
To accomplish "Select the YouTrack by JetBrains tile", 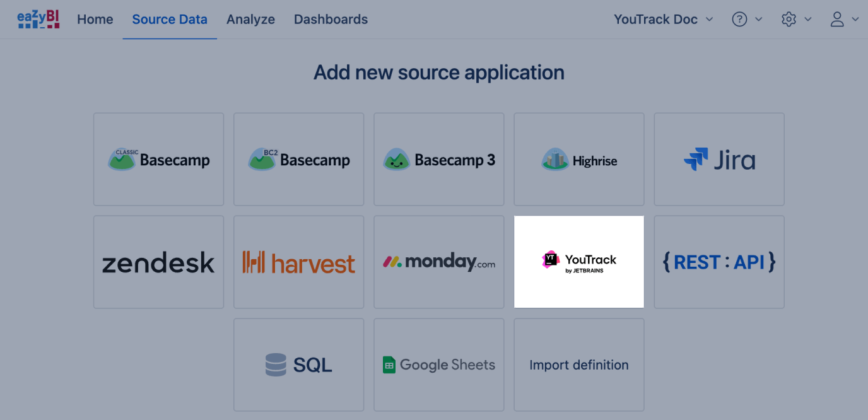I will point(578,262).
